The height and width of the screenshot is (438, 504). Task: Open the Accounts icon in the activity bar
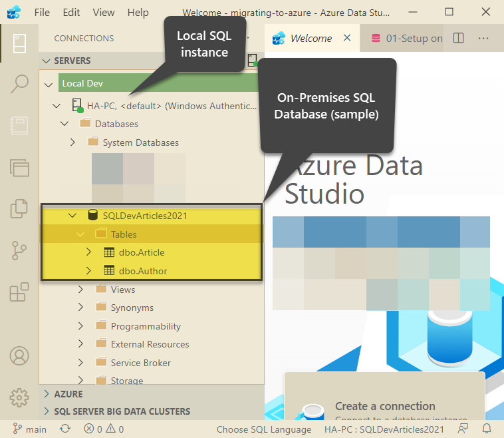coord(19,355)
